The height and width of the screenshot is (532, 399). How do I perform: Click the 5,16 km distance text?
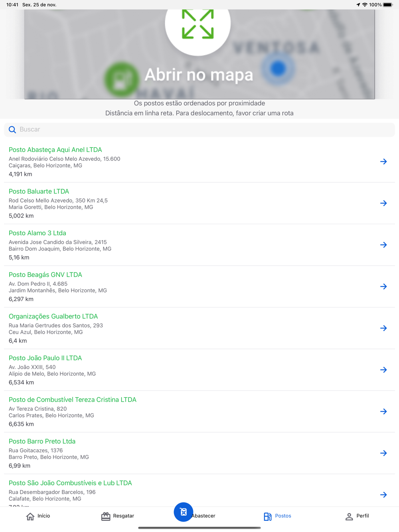19,258
